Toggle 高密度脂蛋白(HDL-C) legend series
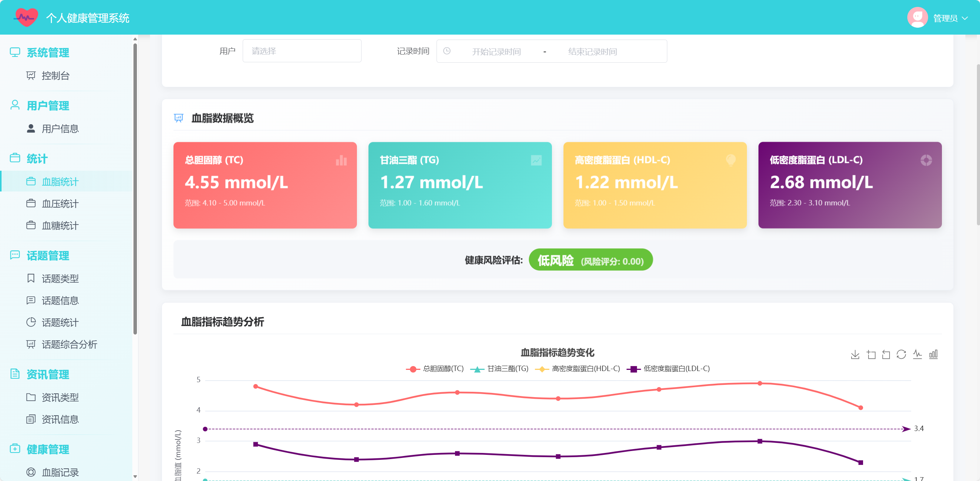The width and height of the screenshot is (980, 481). click(x=577, y=369)
